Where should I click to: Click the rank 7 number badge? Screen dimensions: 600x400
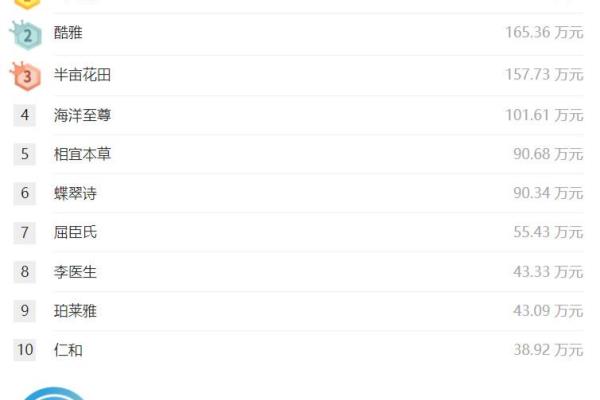coord(24,232)
